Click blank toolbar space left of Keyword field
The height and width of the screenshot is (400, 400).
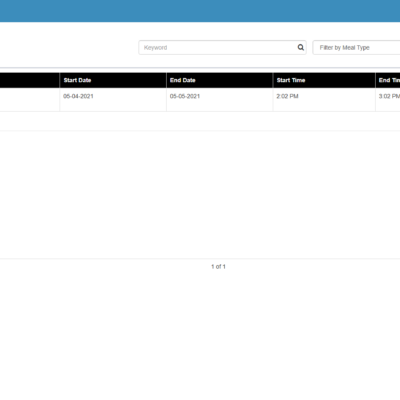click(69, 47)
